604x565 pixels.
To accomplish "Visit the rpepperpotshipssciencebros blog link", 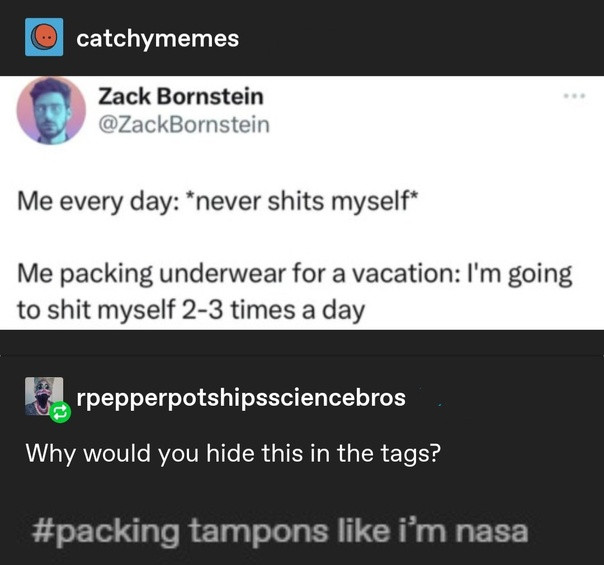I will (x=241, y=398).
